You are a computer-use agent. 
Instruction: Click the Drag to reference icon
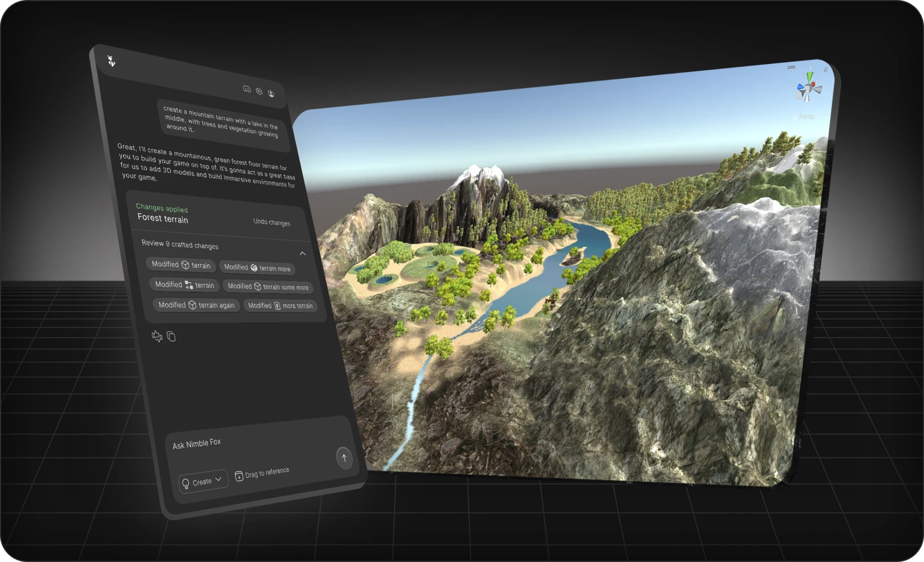tap(239, 476)
